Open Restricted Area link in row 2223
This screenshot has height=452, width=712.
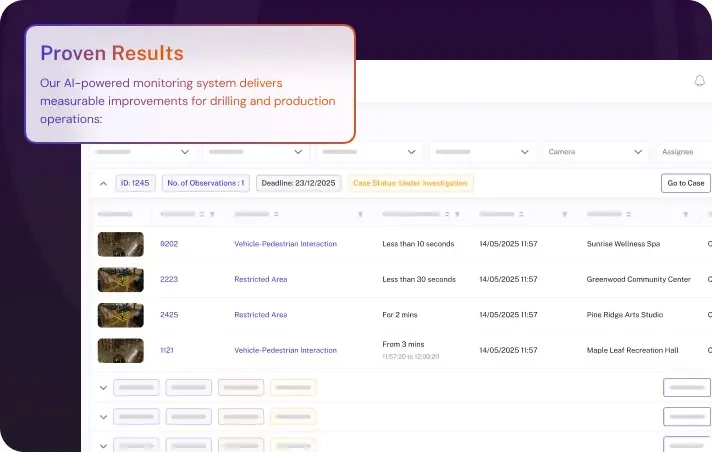tap(261, 279)
